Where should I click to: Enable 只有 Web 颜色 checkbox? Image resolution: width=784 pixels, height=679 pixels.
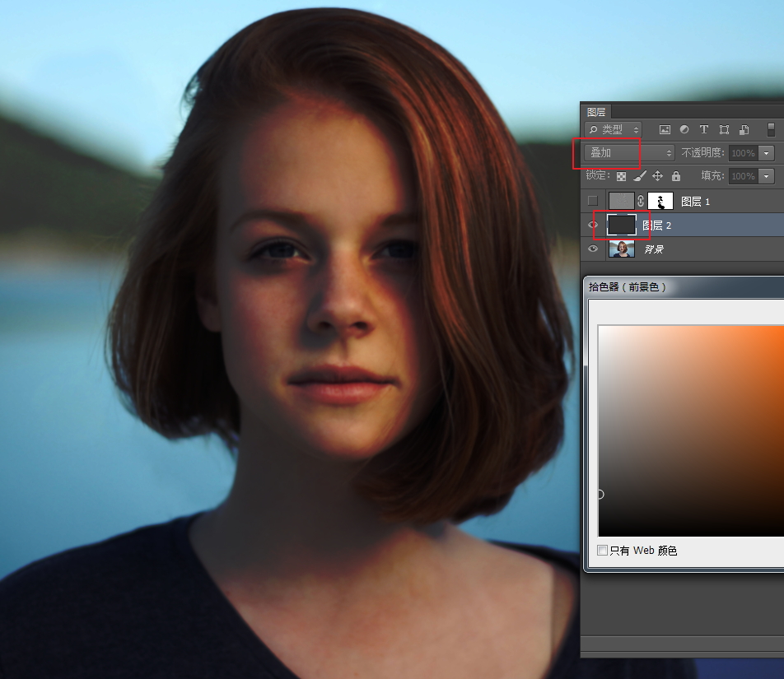(x=602, y=551)
